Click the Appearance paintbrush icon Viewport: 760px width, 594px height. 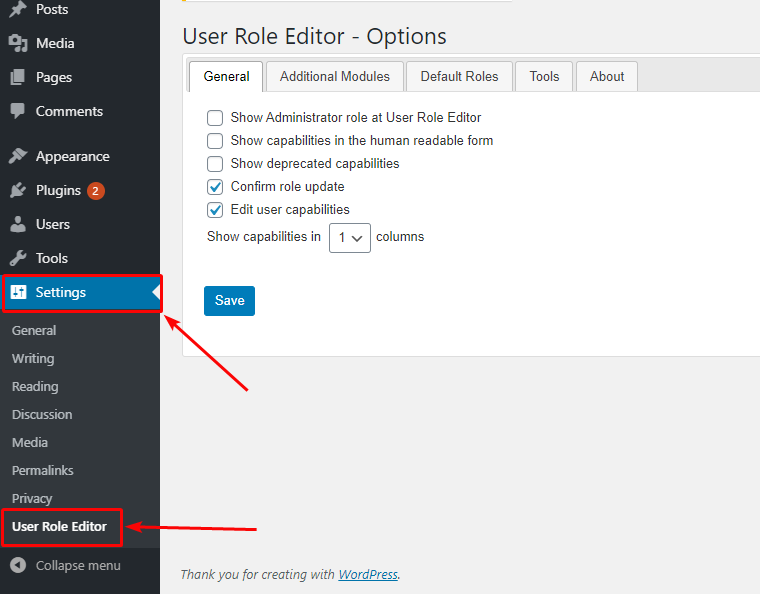18,156
